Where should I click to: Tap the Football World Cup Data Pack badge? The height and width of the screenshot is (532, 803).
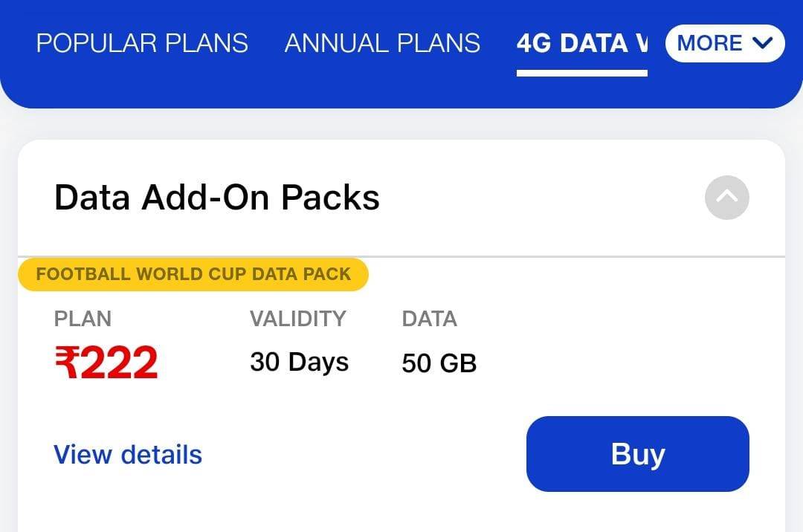(193, 274)
